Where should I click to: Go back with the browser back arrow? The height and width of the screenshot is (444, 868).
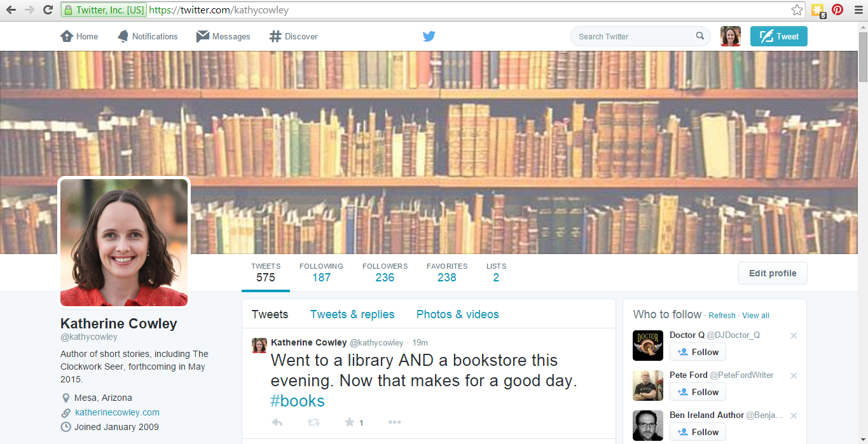click(11, 10)
